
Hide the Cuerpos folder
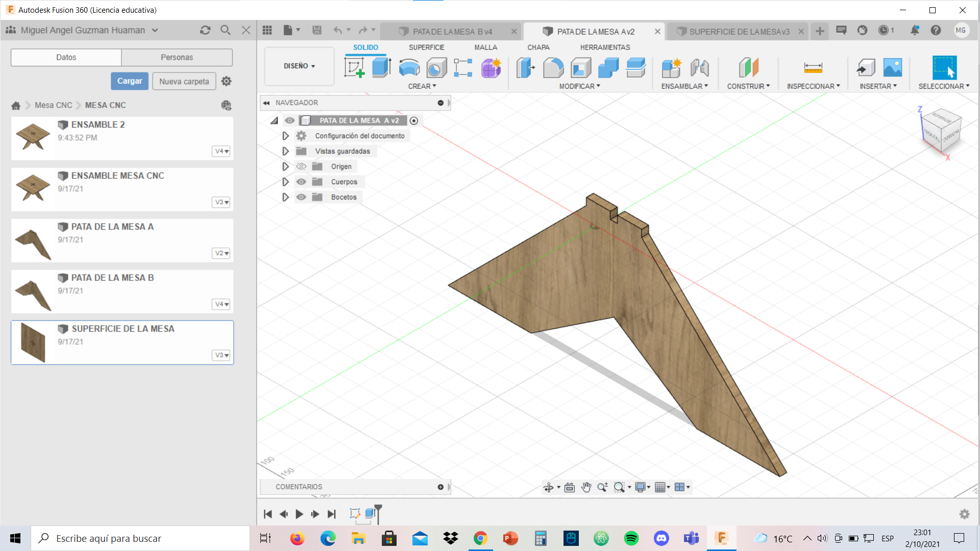[x=301, y=182]
